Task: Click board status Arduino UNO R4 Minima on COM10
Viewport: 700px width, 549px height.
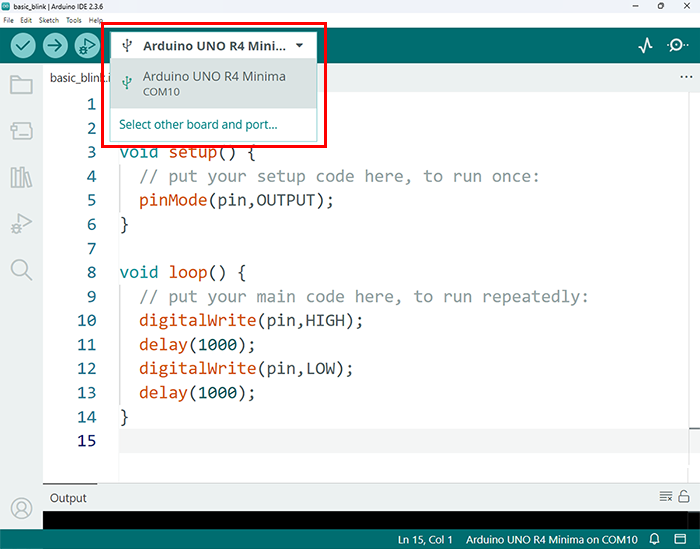Action: pos(551,540)
